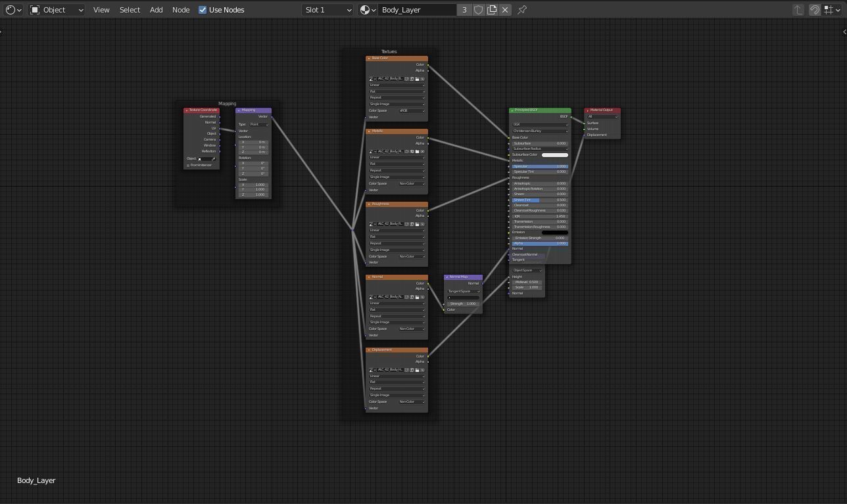
Task: Click the material user count 3
Action: point(465,10)
